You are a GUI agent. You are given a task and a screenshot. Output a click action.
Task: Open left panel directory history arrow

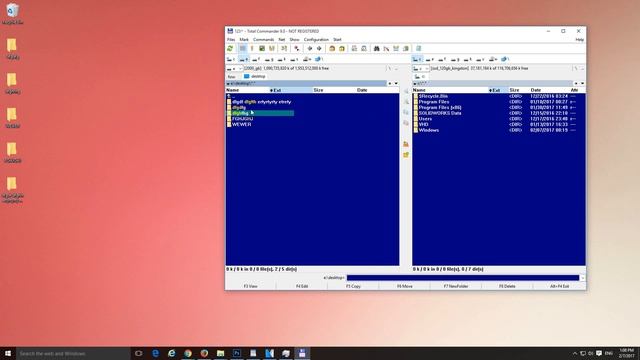pyautogui.click(x=396, y=83)
